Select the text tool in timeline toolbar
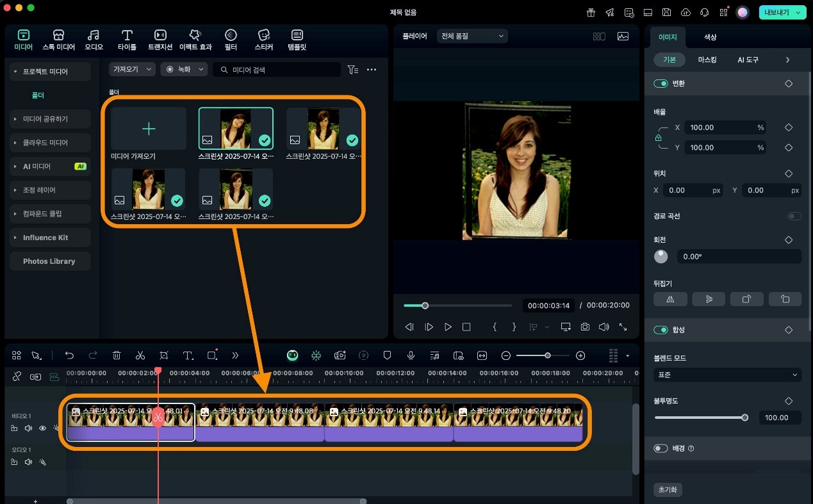This screenshot has height=504, width=813. click(188, 355)
